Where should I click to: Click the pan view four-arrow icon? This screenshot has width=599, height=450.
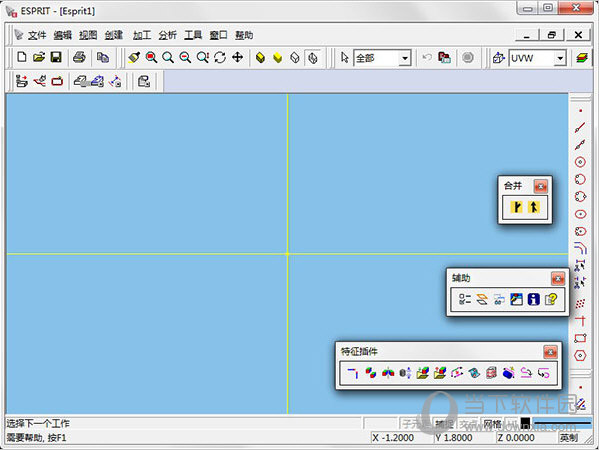237,58
